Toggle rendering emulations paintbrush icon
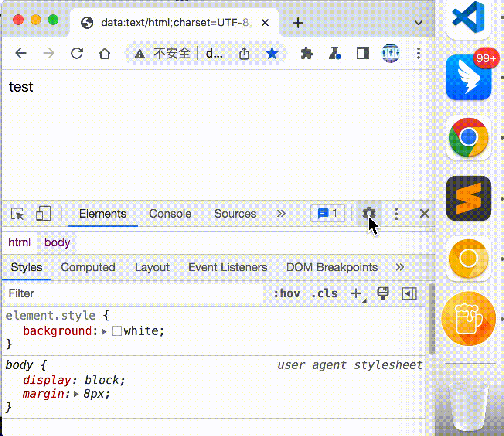 coord(383,293)
